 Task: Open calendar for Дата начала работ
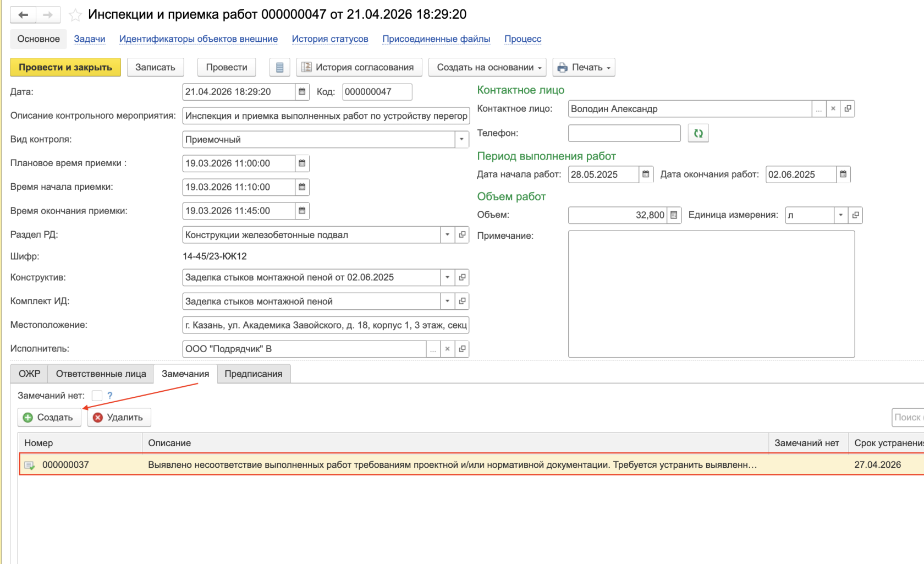pyautogui.click(x=646, y=174)
